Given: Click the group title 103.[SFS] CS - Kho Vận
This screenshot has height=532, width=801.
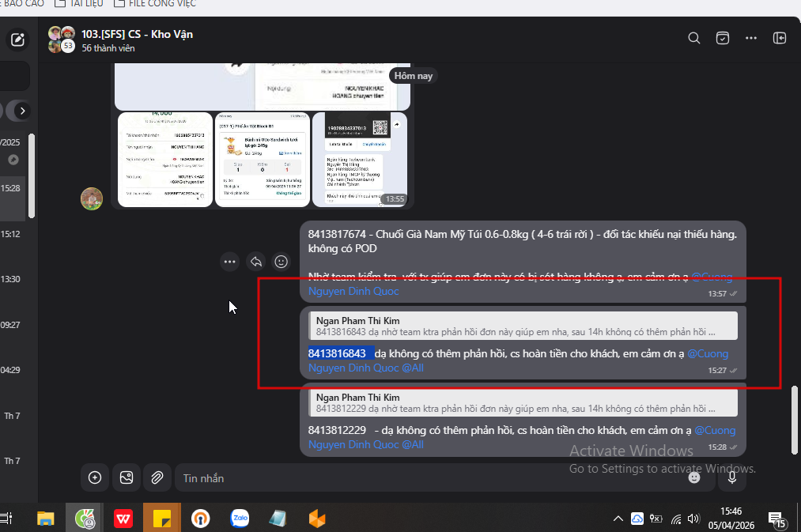Looking at the screenshot, I should coord(137,34).
